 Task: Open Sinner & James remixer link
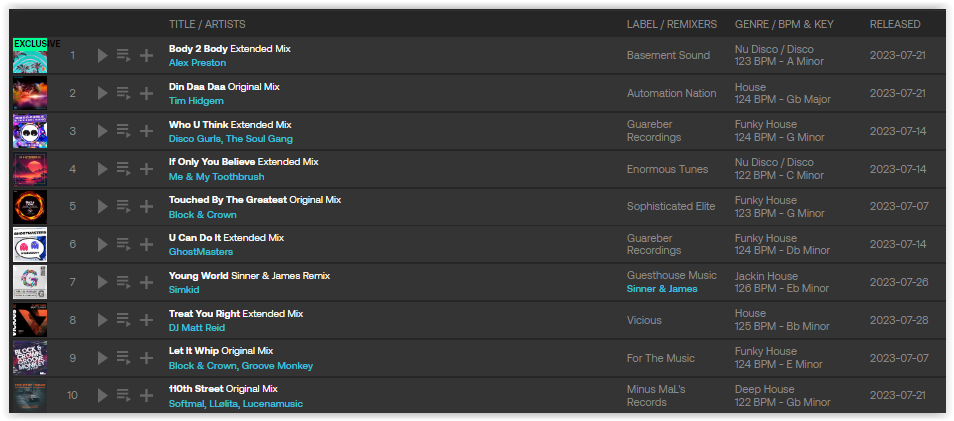point(662,289)
